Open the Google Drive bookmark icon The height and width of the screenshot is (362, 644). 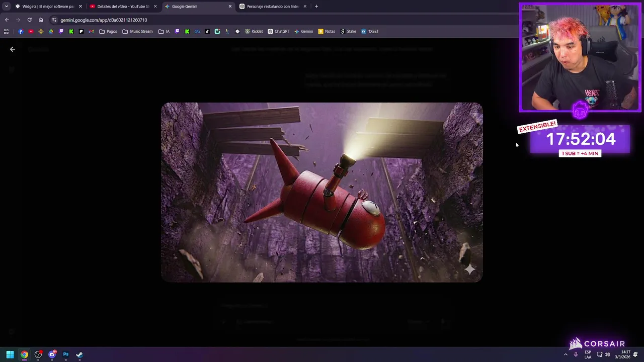point(51,31)
